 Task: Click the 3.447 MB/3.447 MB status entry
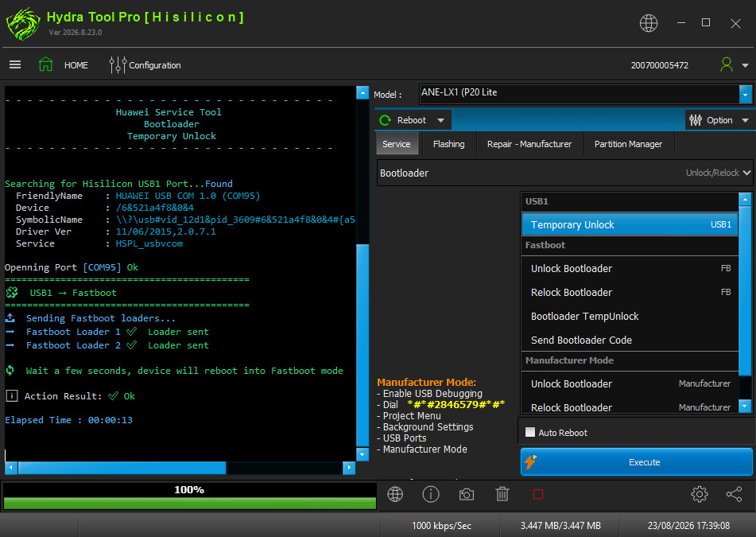click(560, 525)
